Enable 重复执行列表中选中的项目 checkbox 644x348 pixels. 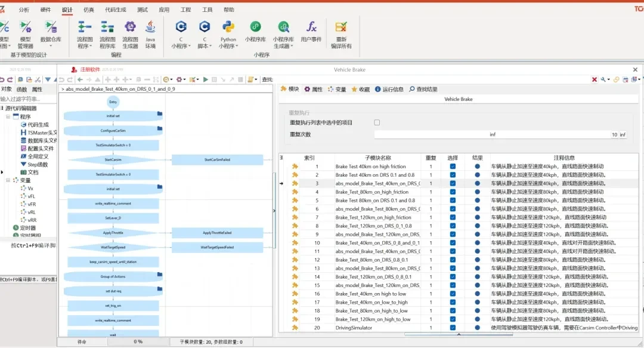point(377,122)
